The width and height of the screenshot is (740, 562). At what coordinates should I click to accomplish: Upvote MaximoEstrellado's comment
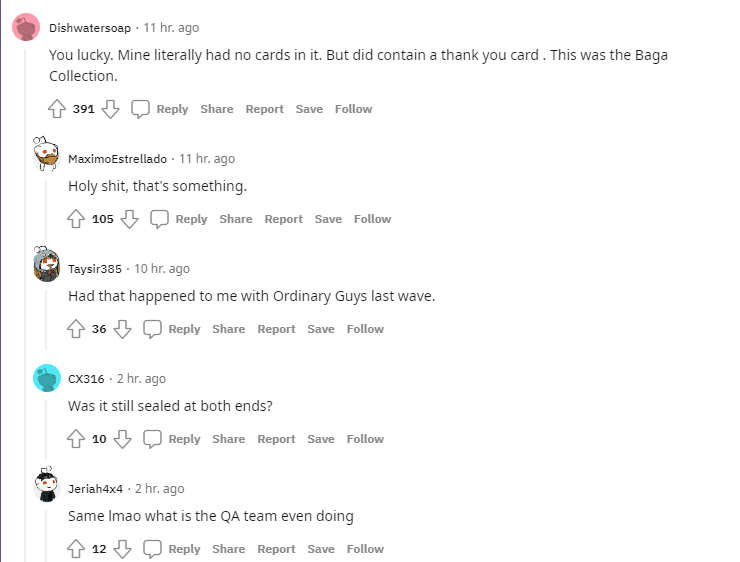pyautogui.click(x=76, y=219)
